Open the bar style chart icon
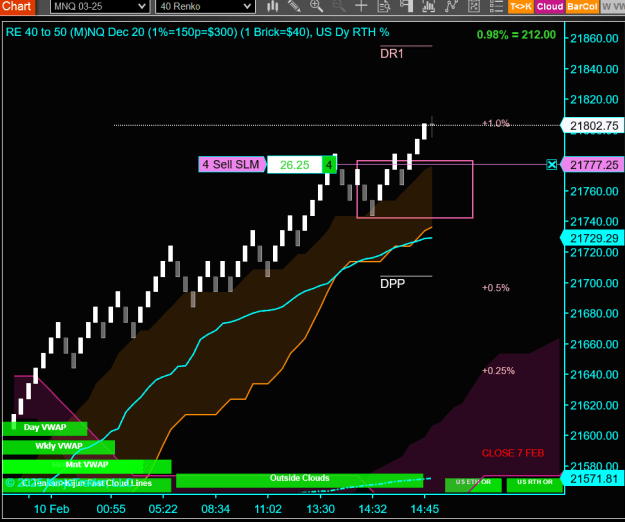Viewport: 625px width, 522px height. [273, 6]
